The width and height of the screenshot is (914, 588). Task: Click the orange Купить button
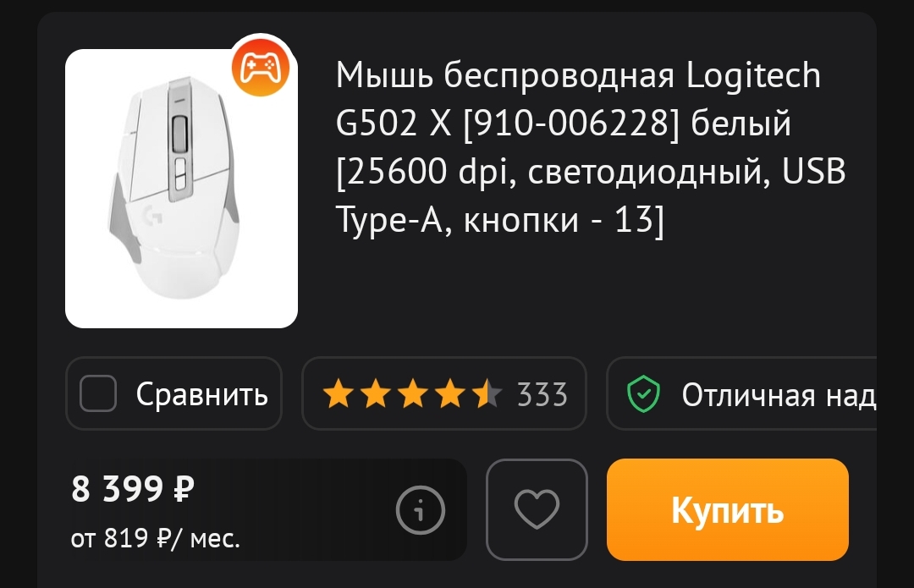[728, 510]
